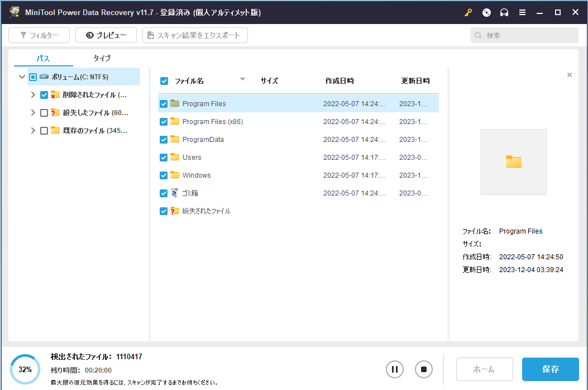
Task: Uncheck the ProgramData checkbox
Action: pyautogui.click(x=164, y=140)
